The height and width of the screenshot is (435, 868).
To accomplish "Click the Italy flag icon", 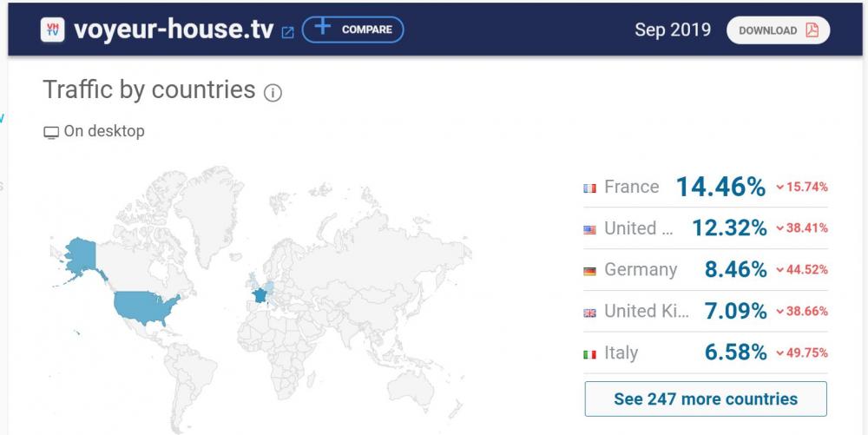I will pos(590,354).
